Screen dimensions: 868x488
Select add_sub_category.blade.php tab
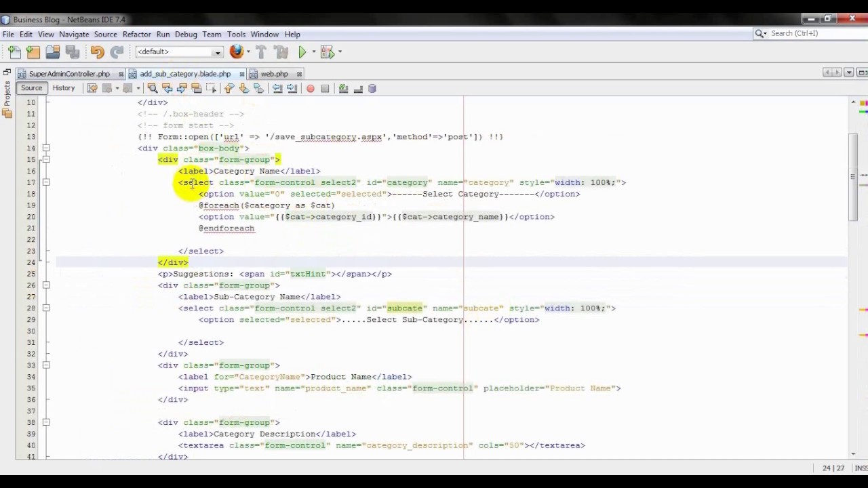(x=185, y=74)
